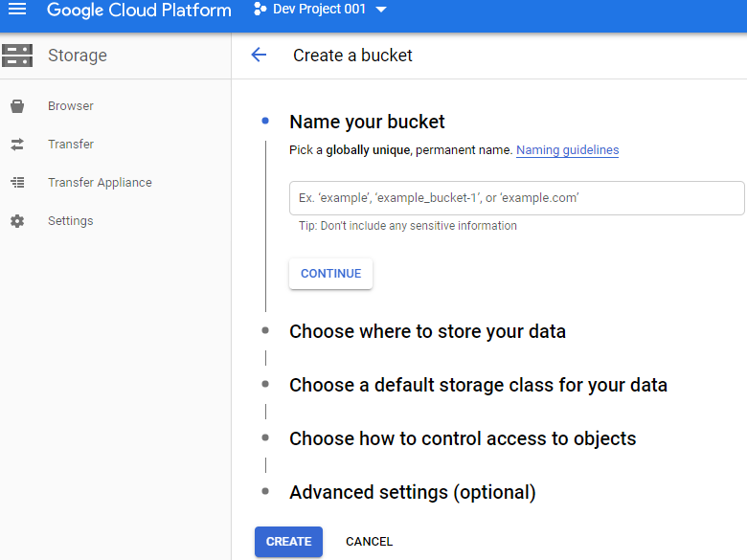Click the blue CREATE button
Screen dimensions: 747x560
(288, 542)
